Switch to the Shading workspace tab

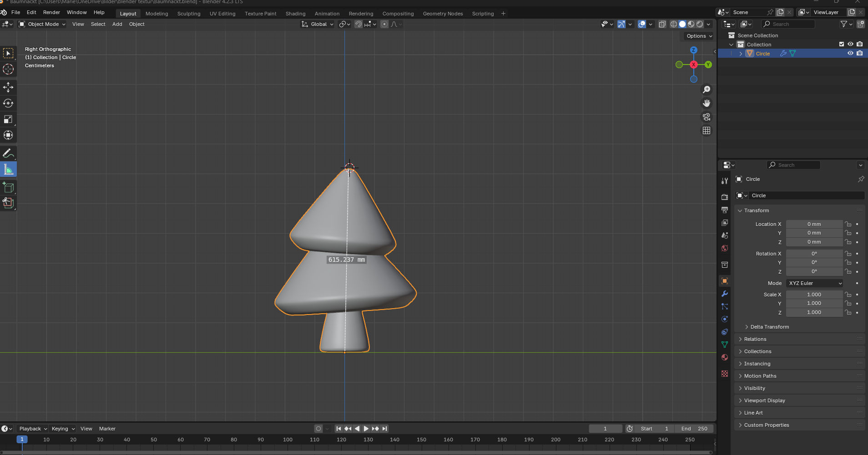[x=295, y=14]
